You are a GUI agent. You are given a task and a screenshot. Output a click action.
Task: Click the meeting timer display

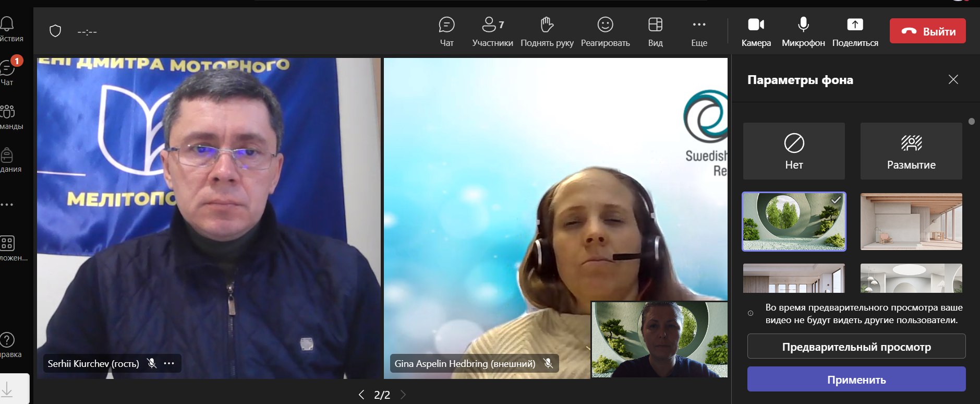coord(87,32)
